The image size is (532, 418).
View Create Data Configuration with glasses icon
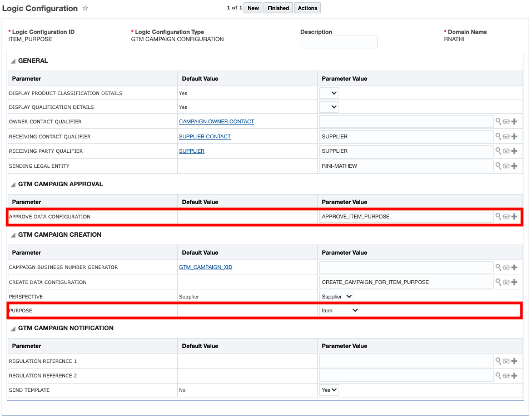(506, 282)
